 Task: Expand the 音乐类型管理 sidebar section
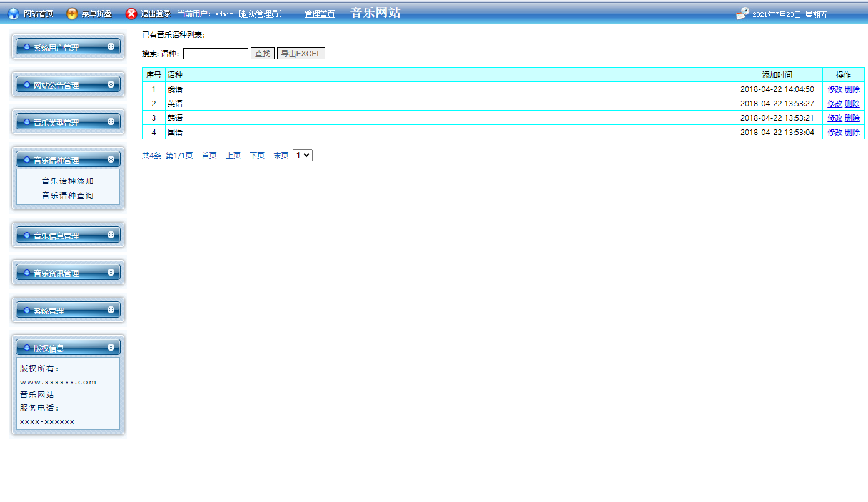(68, 122)
